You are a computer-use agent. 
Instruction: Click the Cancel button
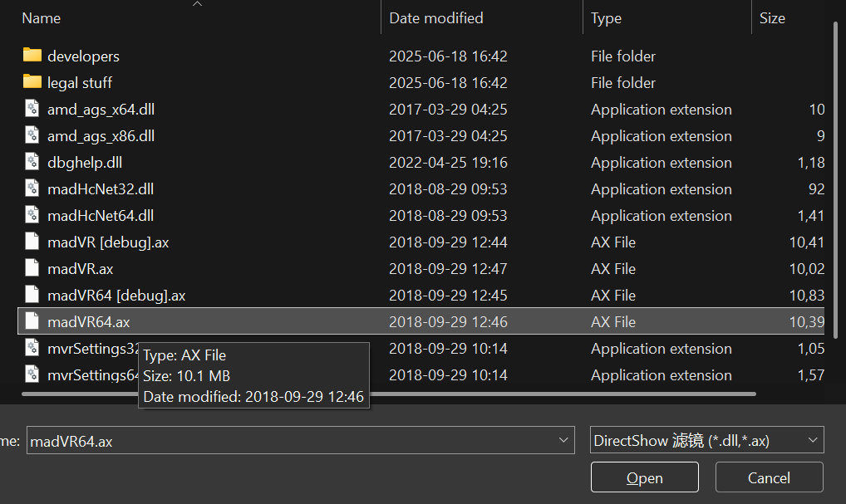[x=769, y=477]
